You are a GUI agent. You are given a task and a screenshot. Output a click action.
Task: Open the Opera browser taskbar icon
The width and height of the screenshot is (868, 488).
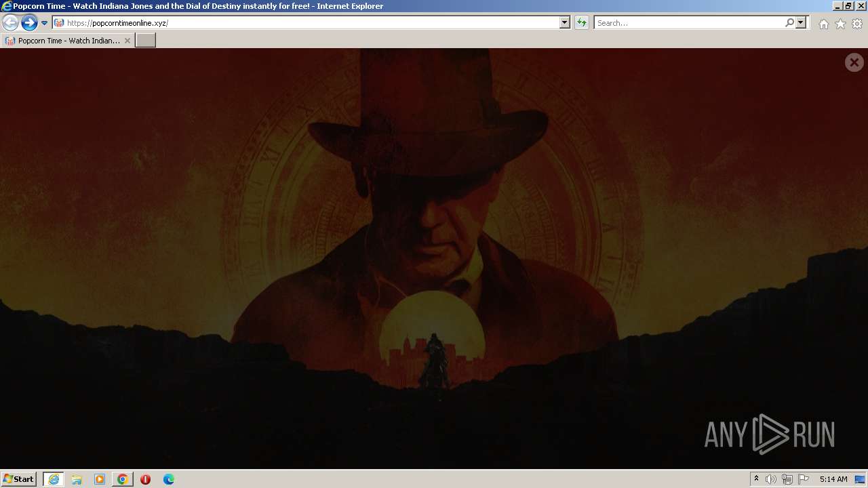click(145, 479)
